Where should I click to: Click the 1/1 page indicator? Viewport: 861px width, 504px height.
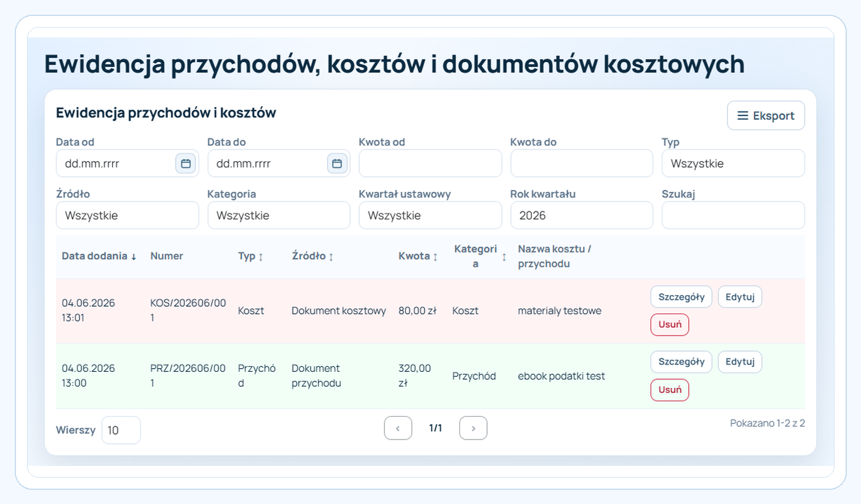(x=435, y=428)
